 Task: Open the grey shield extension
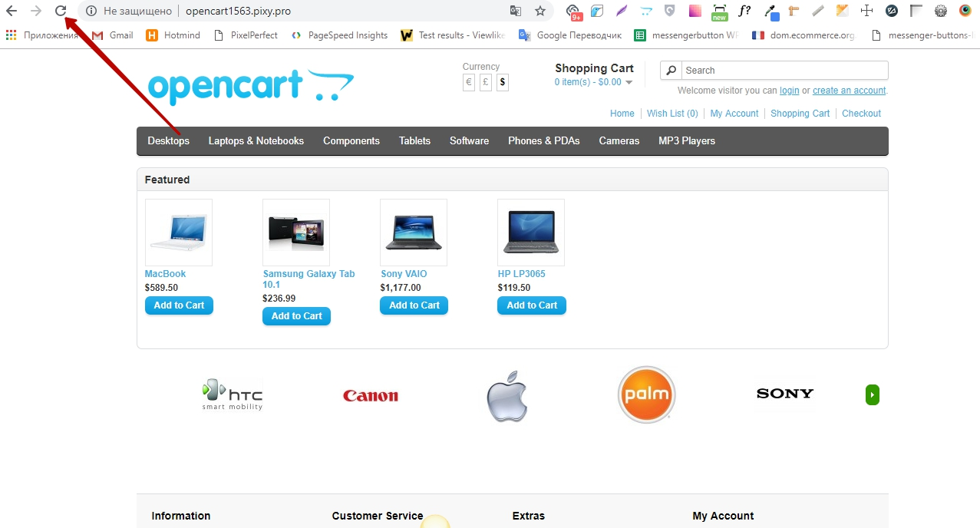(x=670, y=11)
